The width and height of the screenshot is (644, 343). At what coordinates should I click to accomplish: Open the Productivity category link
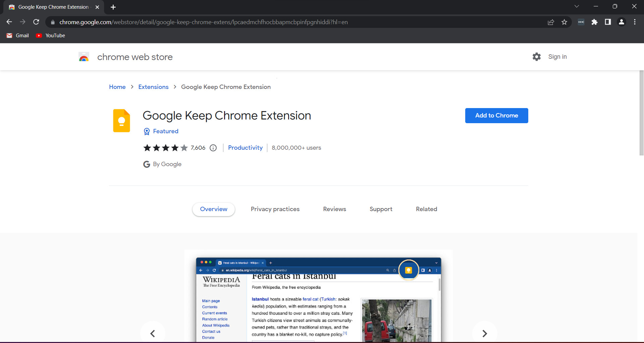[245, 148]
